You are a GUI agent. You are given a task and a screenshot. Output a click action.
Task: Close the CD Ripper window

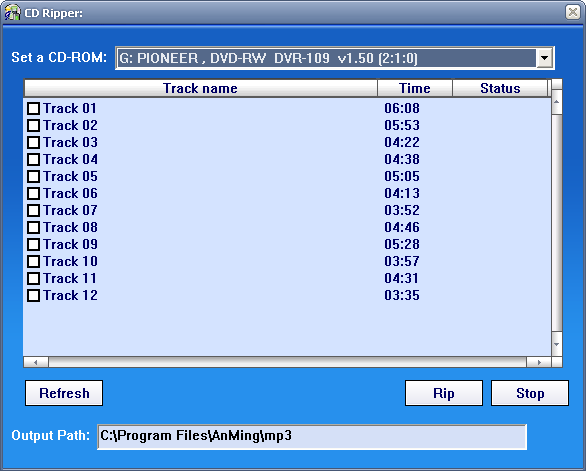click(x=573, y=12)
